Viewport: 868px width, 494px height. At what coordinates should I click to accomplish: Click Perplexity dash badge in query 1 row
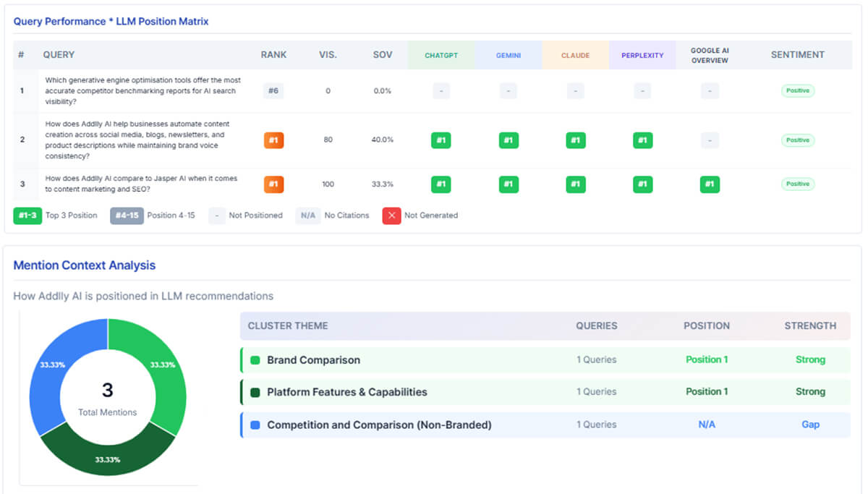click(x=642, y=90)
